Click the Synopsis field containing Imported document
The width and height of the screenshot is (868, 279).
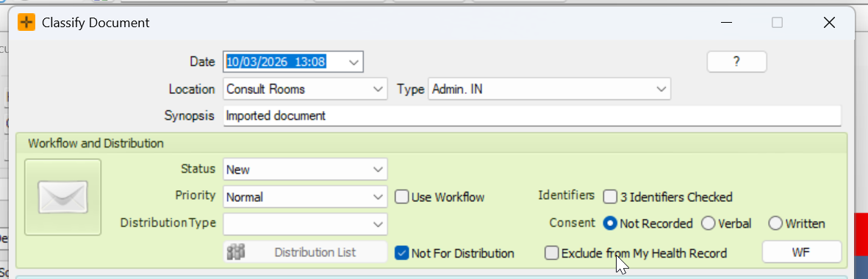coord(532,116)
